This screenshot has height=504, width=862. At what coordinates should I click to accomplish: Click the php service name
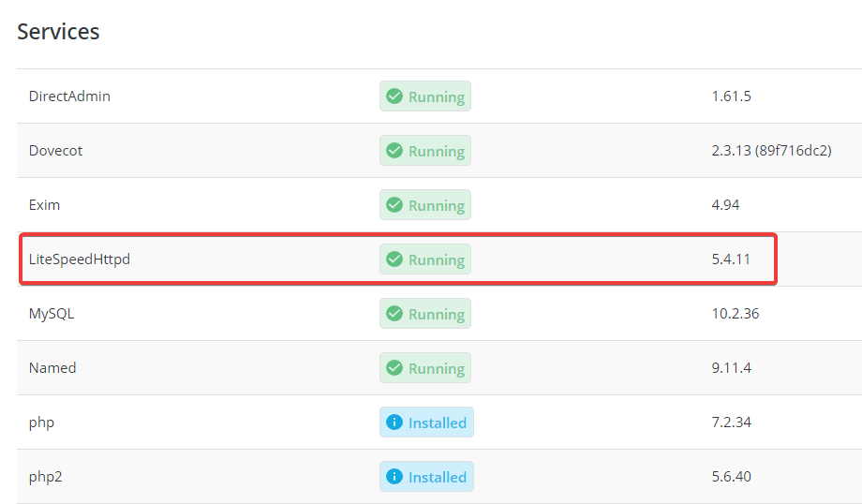pyautogui.click(x=41, y=422)
